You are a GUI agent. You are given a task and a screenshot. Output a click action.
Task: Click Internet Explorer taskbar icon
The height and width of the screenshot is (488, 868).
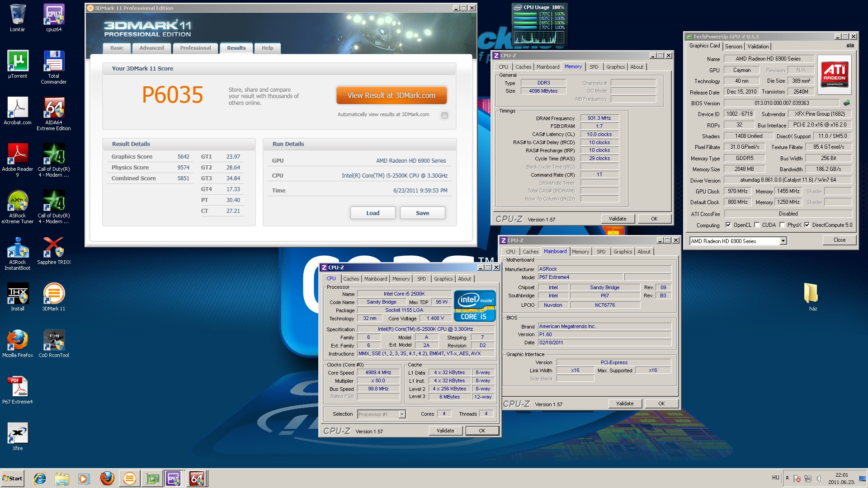(40, 479)
